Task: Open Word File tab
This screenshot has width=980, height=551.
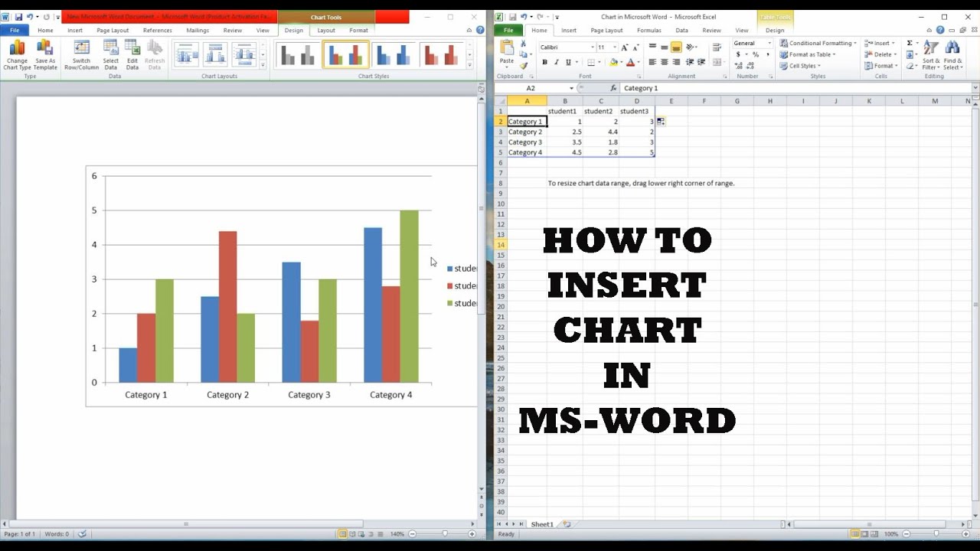Action: [15, 31]
